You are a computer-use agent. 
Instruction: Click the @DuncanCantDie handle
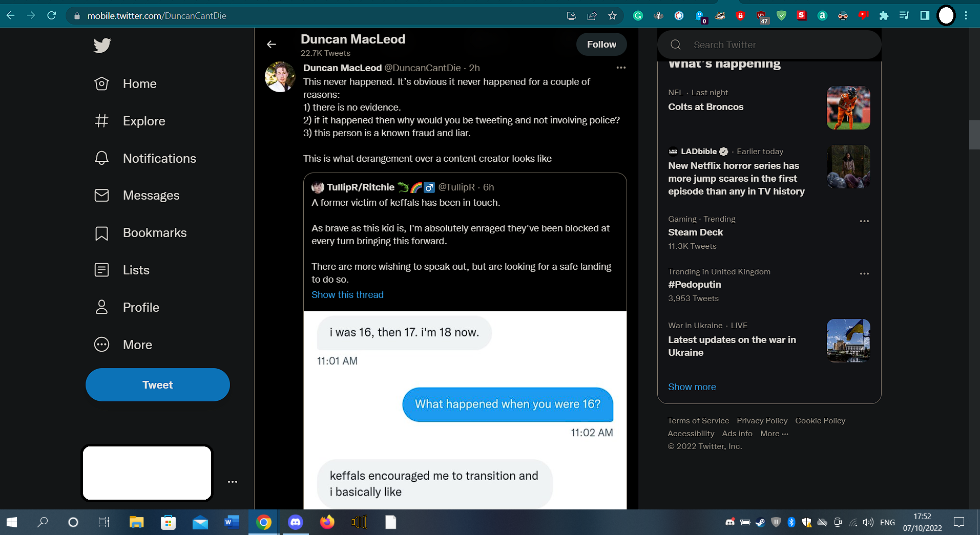[423, 68]
